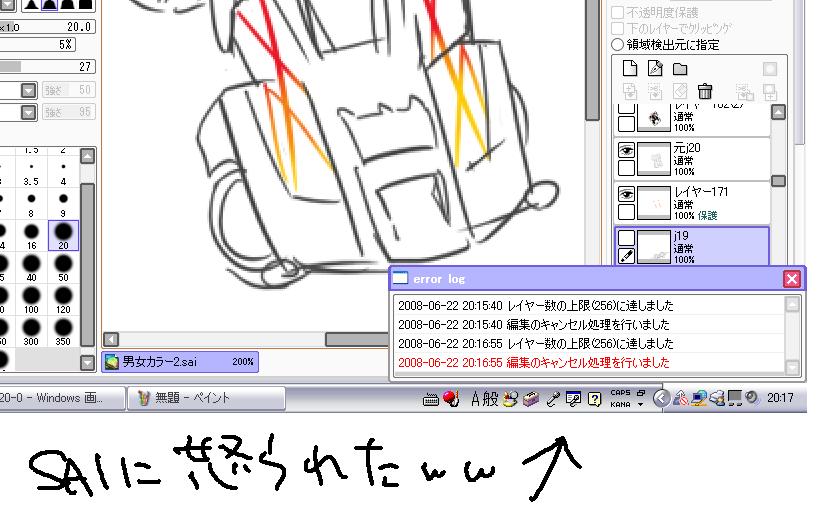Open the dropdown beside 強さ 95

[x=29, y=112]
